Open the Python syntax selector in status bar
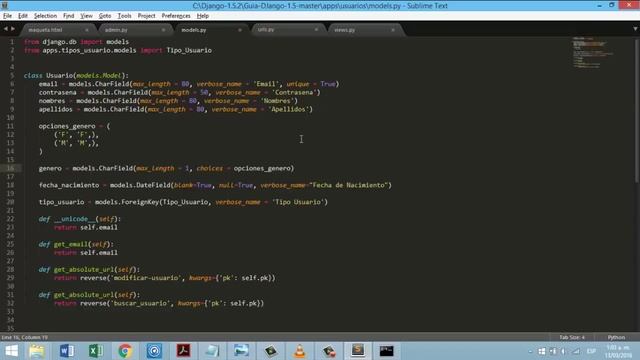The image size is (640, 360). 616,338
